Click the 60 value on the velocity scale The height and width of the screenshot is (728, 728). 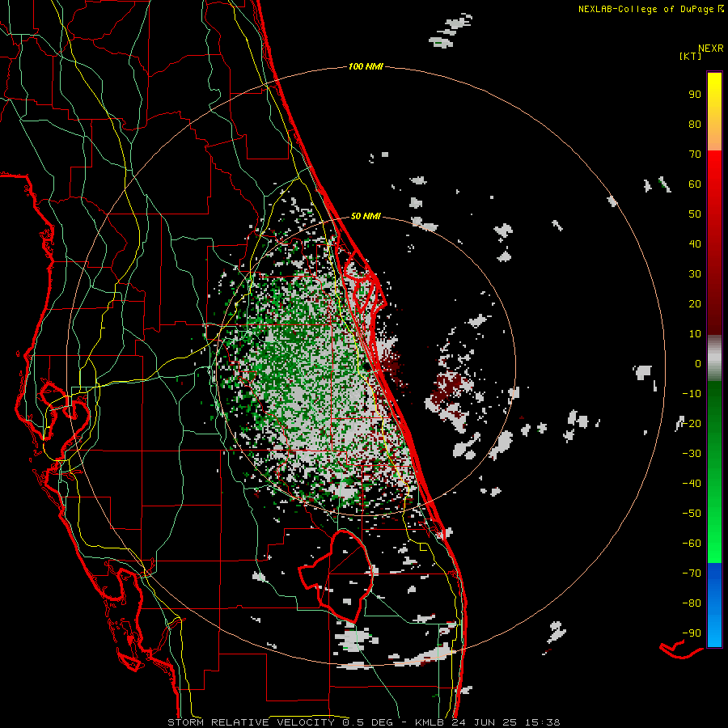point(695,184)
